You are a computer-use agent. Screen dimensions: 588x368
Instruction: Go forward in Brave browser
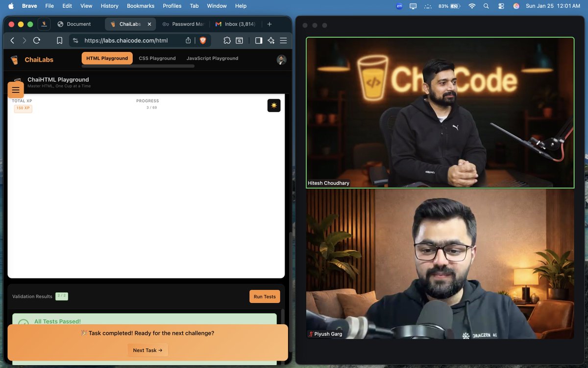point(24,41)
